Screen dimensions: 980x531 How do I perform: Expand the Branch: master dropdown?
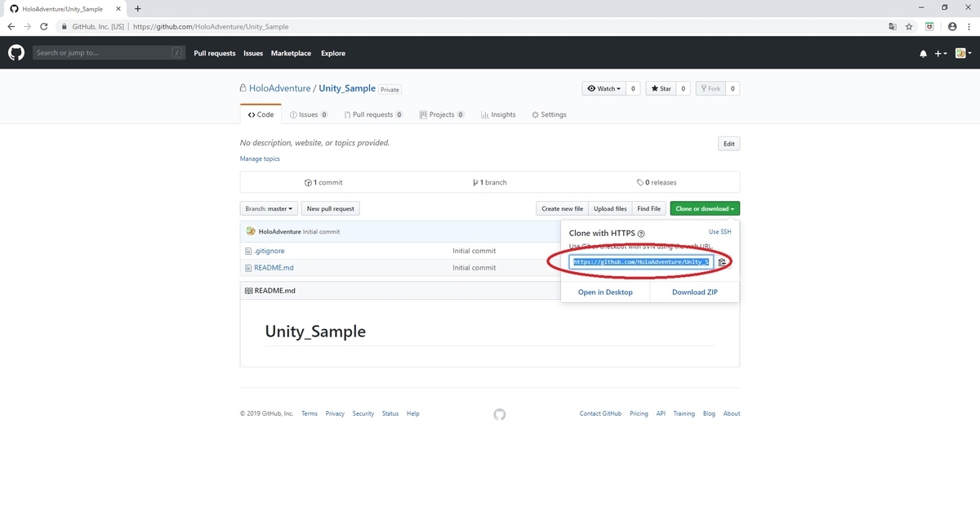269,208
